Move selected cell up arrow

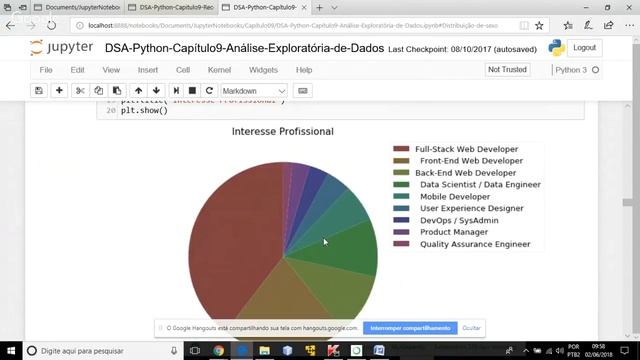pos(138,91)
